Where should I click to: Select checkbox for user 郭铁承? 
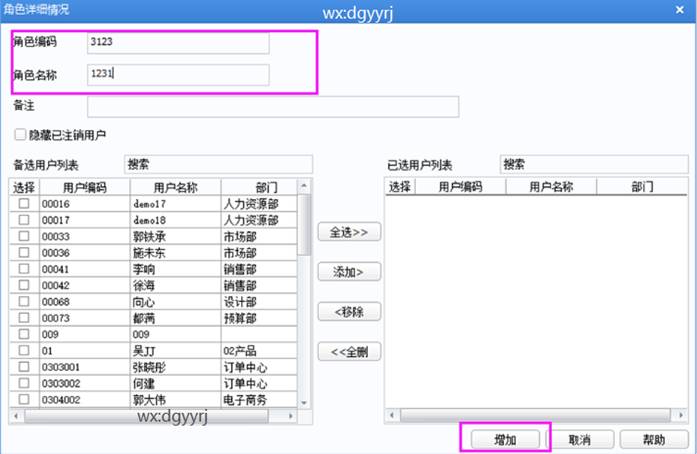[23, 237]
